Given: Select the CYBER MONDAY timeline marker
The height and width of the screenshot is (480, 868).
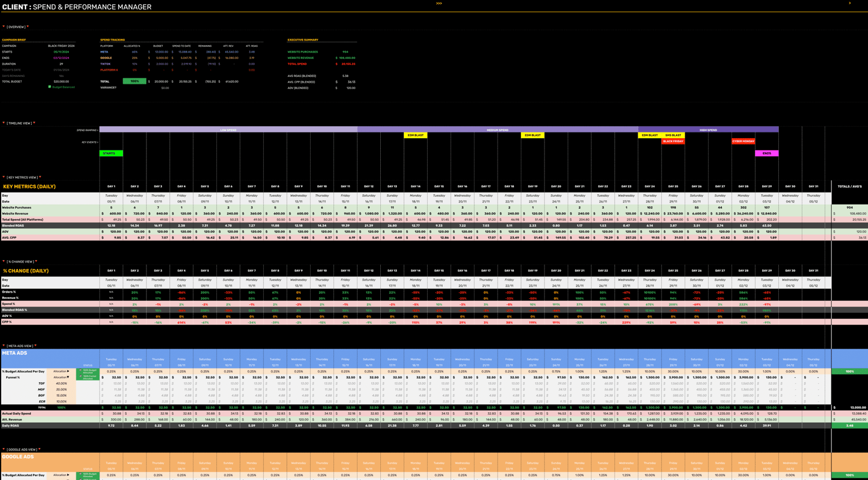Looking at the screenshot, I should (x=743, y=141).
